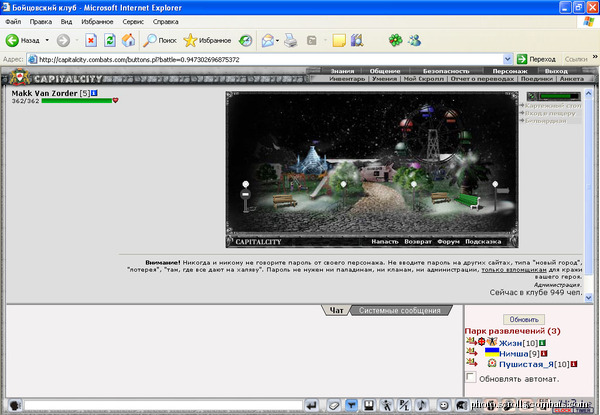Open the Справка menu
The height and width of the screenshot is (415, 600).
coord(166,22)
